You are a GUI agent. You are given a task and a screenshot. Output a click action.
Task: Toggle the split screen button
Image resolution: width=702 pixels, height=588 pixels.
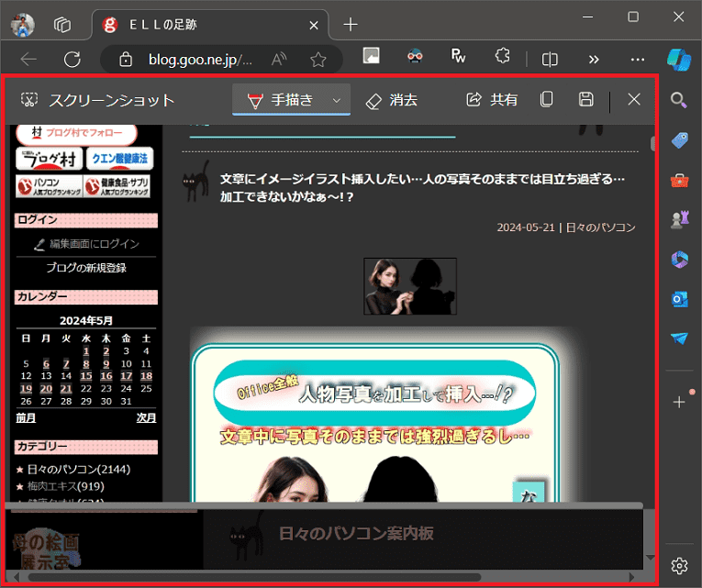coord(550,59)
